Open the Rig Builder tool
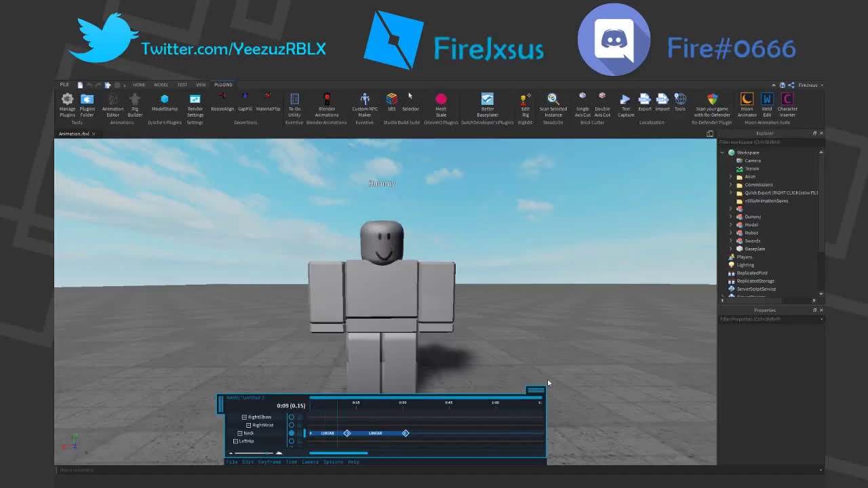This screenshot has width=868, height=488. tap(135, 105)
